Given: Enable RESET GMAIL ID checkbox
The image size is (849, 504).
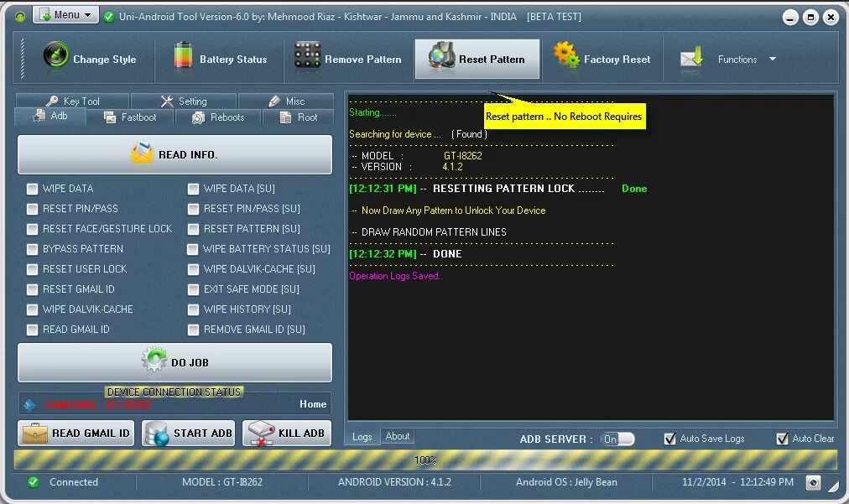Looking at the screenshot, I should point(33,289).
